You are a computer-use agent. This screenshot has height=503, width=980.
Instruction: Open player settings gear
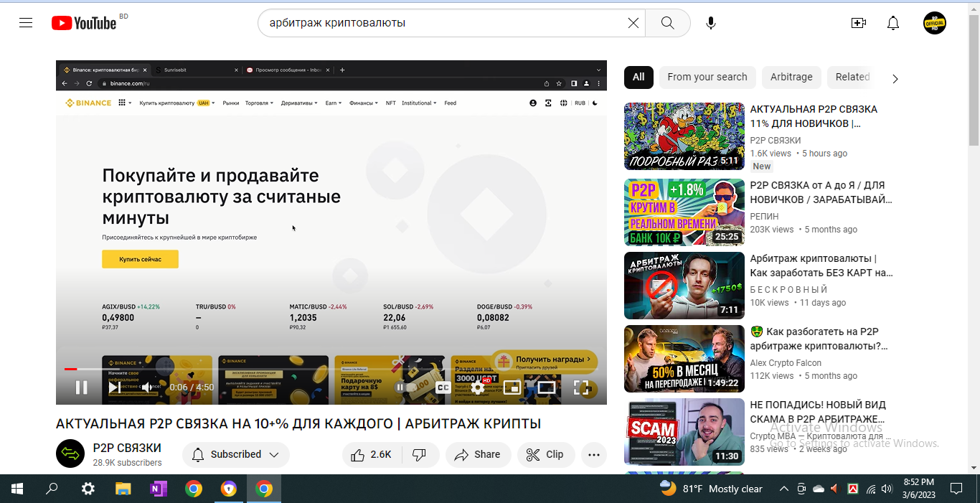tap(478, 387)
